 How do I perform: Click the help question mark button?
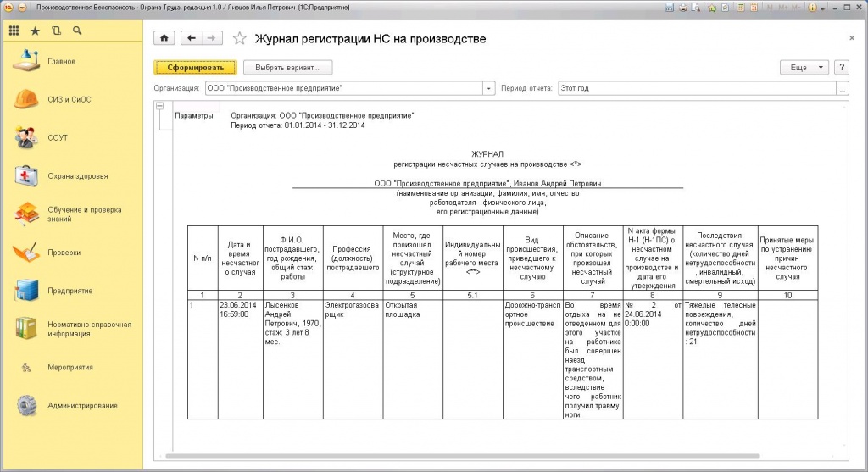click(x=842, y=68)
